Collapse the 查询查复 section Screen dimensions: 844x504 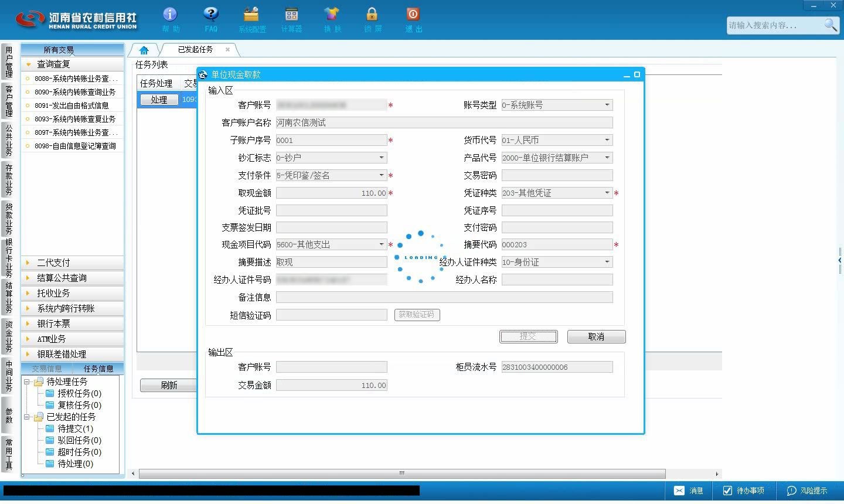coord(72,64)
